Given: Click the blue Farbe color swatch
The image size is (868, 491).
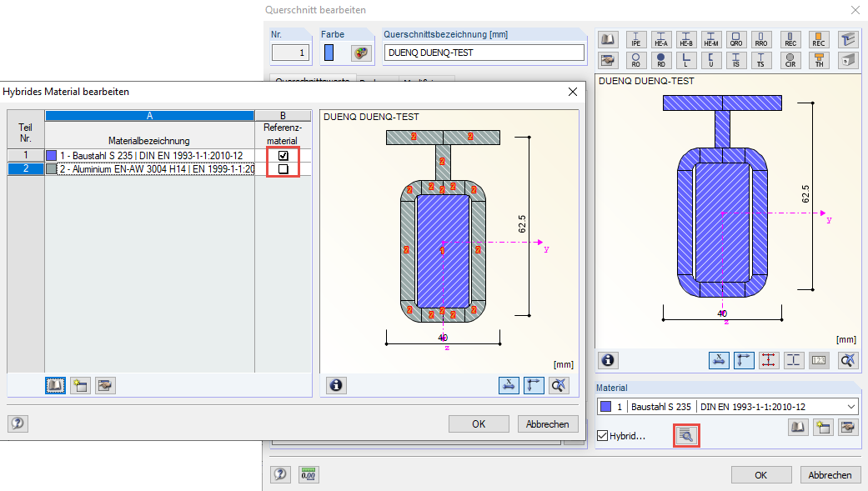Looking at the screenshot, I should point(328,52).
